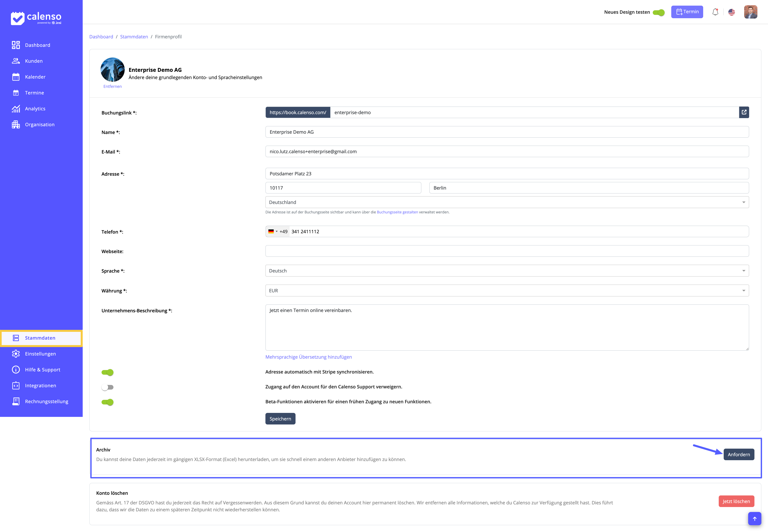Click the Analytics chart icon

(x=16, y=109)
